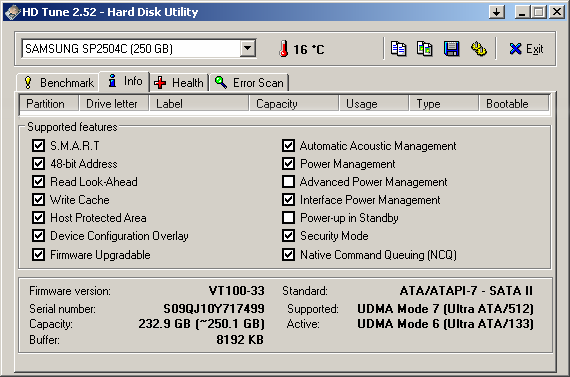570x377 pixels.
Task: Switch to the Benchmark tab
Action: click(59, 83)
